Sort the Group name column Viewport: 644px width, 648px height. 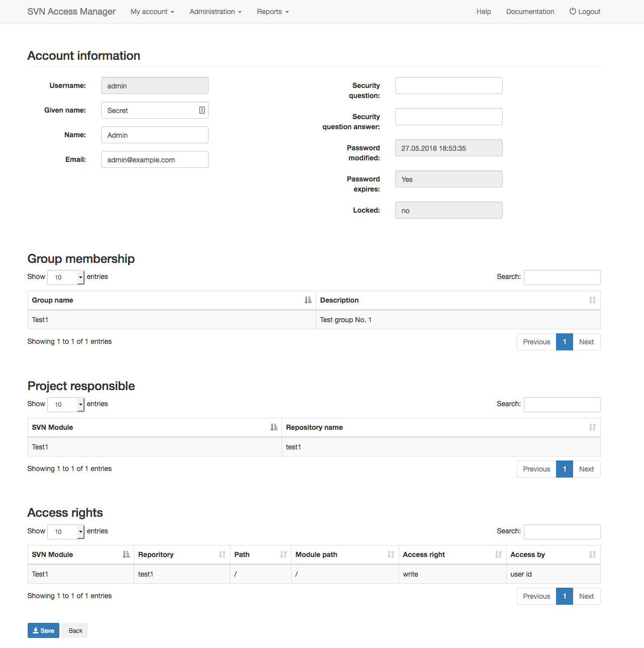tap(171, 300)
